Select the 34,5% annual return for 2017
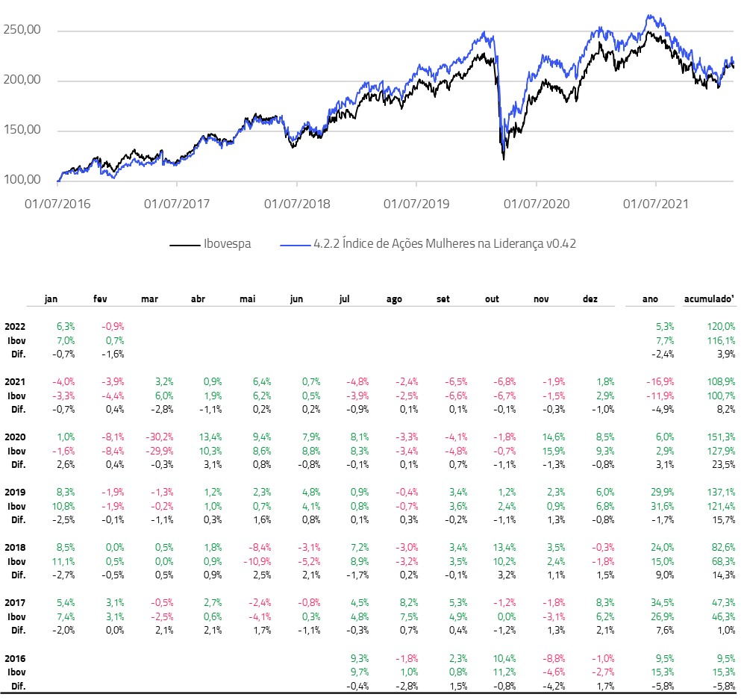 click(x=663, y=603)
